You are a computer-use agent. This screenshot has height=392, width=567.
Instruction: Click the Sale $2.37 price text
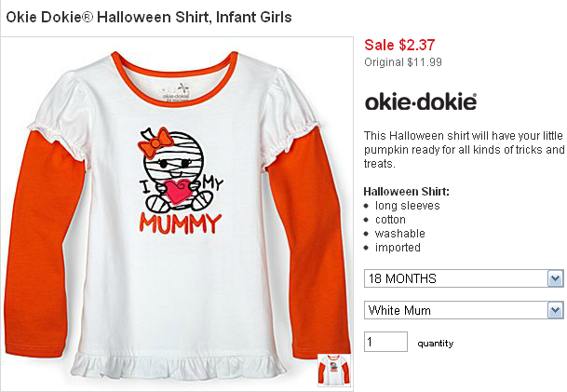point(399,45)
